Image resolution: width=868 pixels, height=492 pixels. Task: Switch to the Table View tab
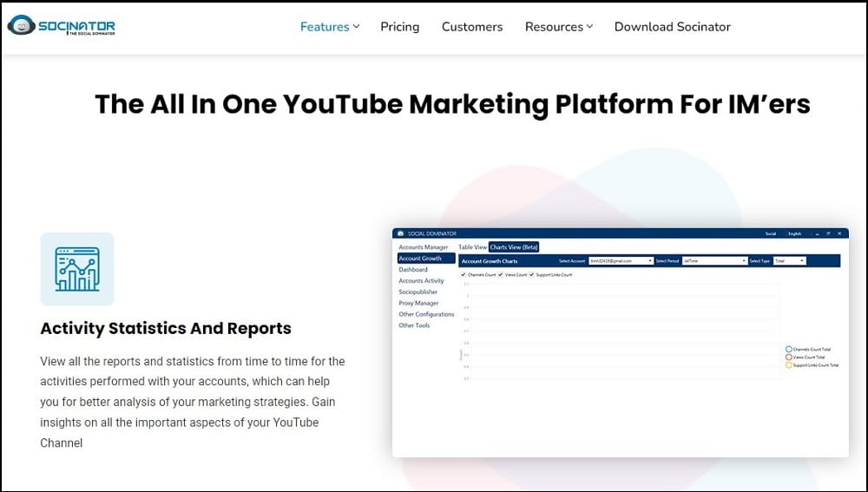[472, 247]
